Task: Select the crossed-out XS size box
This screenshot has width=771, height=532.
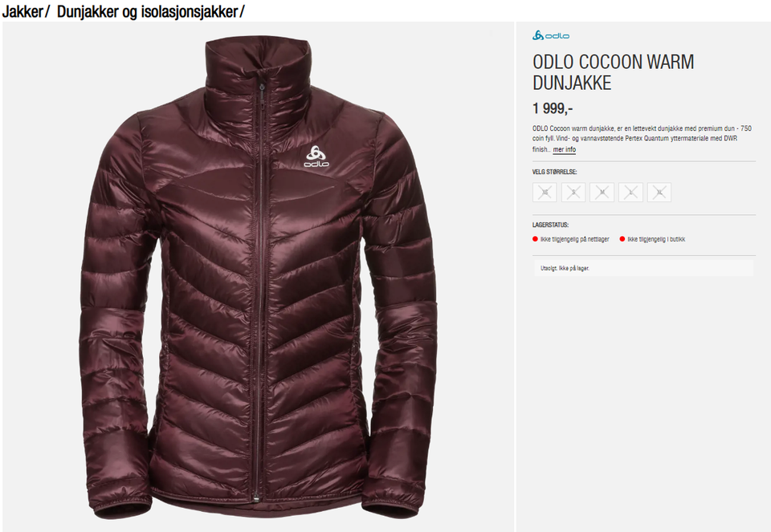Action: click(x=545, y=192)
